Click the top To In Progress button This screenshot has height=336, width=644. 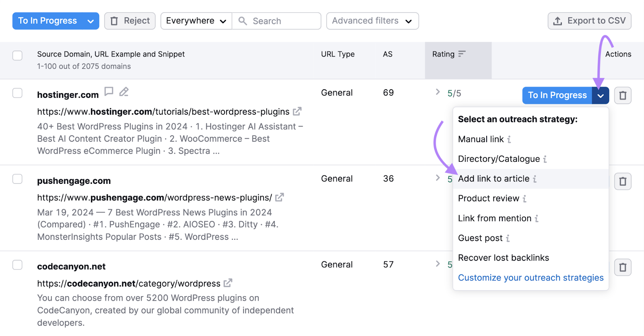click(x=47, y=21)
